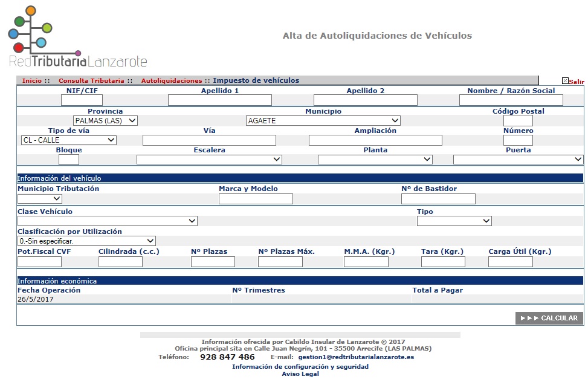Image resolution: width=588 pixels, height=379 pixels.
Task: Expand the Escalera dropdown
Action: point(209,160)
